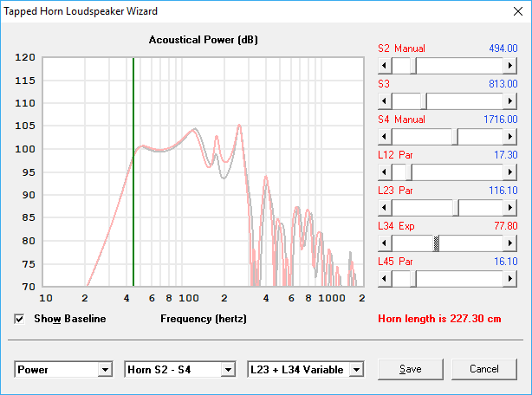Screen dimensions: 532x395
Task: Click the L45 value 16.10
Action: tap(505, 262)
